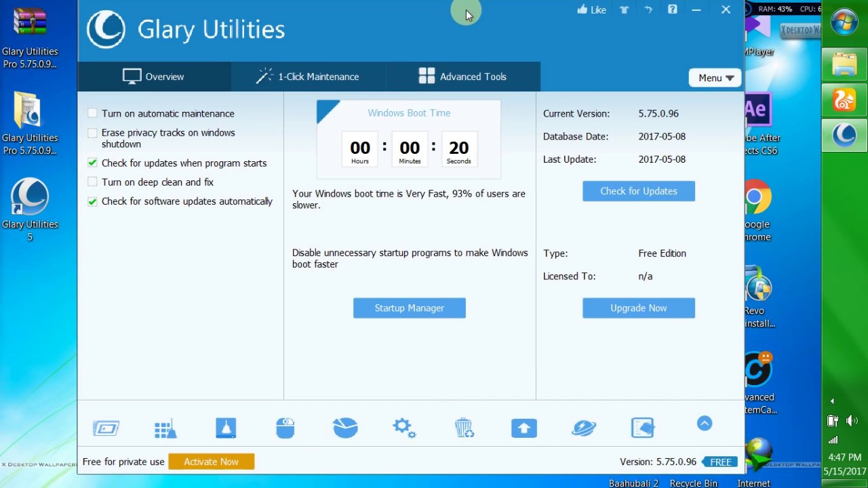The width and height of the screenshot is (868, 488).
Task: Open the Windows Start orb
Action: [844, 22]
